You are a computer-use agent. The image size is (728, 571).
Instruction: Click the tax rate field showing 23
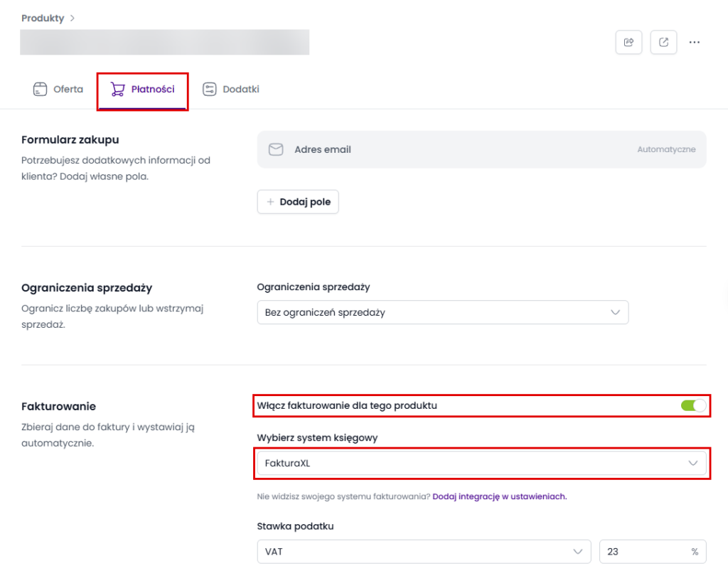(653, 552)
